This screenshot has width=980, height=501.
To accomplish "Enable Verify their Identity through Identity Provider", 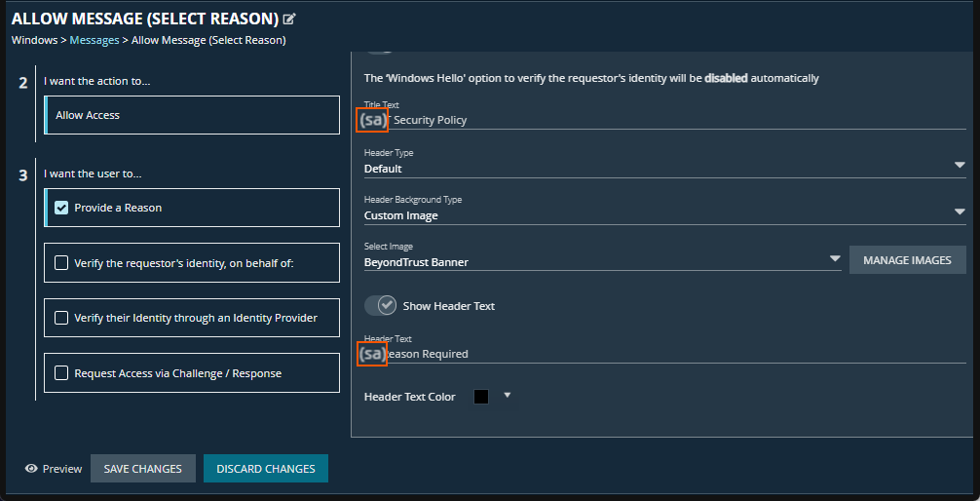I will (x=61, y=318).
